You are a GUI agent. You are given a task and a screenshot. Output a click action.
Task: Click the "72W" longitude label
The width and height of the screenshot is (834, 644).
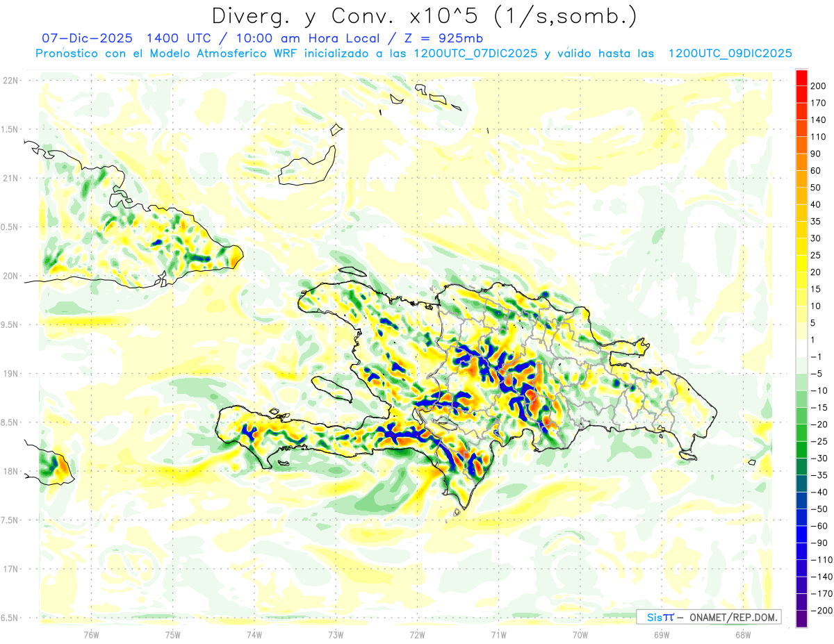click(417, 634)
